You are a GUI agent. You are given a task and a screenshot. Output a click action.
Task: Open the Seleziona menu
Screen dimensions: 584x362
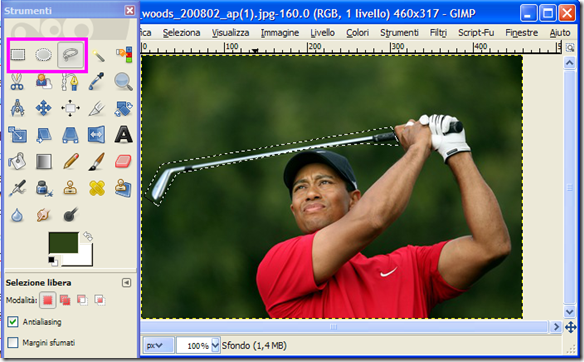coord(181,33)
